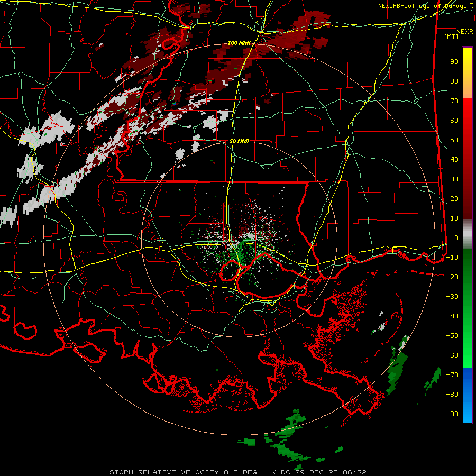Click the -10 value on the velocity scale

[452, 258]
